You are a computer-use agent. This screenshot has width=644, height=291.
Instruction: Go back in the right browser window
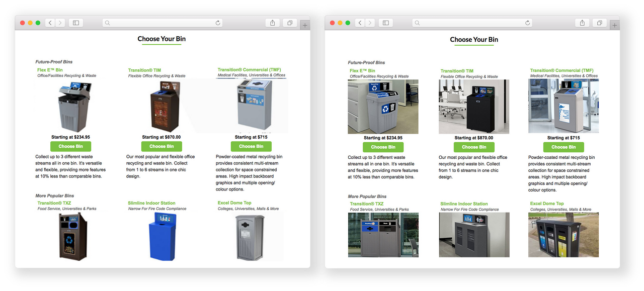tap(360, 23)
